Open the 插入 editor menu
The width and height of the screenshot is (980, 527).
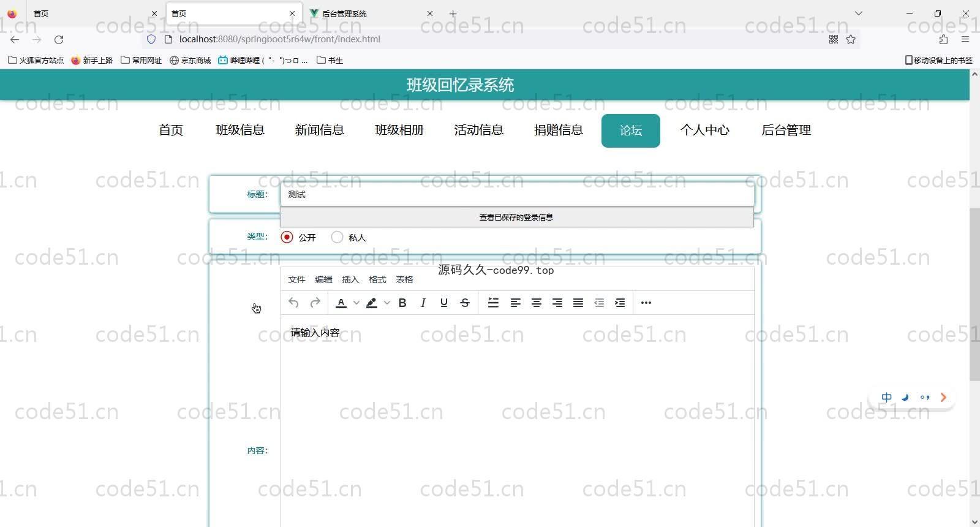pos(350,279)
